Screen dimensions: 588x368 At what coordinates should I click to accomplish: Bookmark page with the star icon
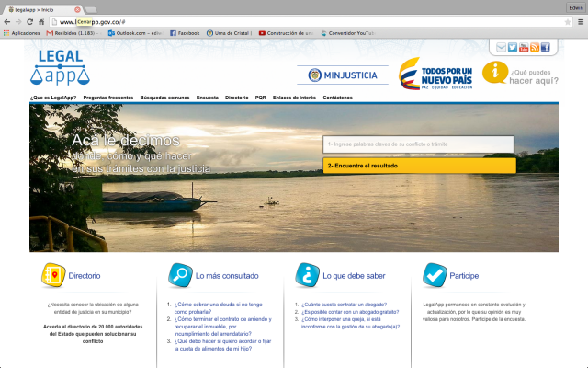coord(568,22)
